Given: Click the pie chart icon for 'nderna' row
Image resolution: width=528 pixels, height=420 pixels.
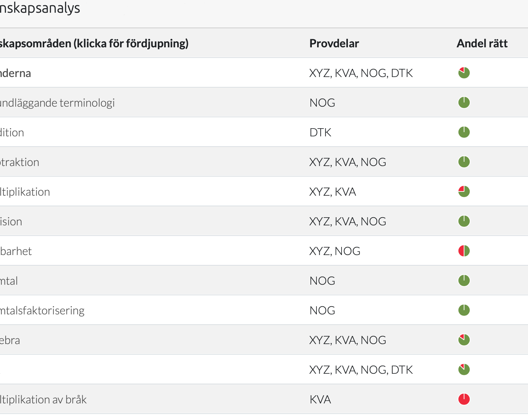Looking at the screenshot, I should click(x=464, y=73).
